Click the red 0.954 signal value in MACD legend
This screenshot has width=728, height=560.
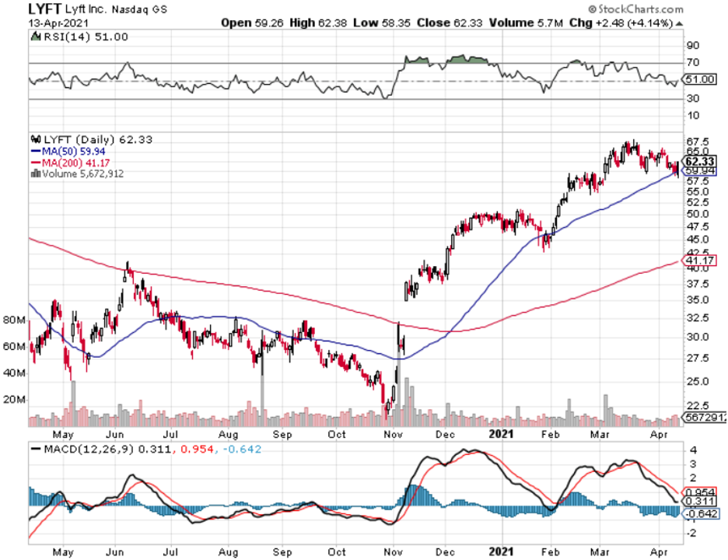(x=197, y=449)
